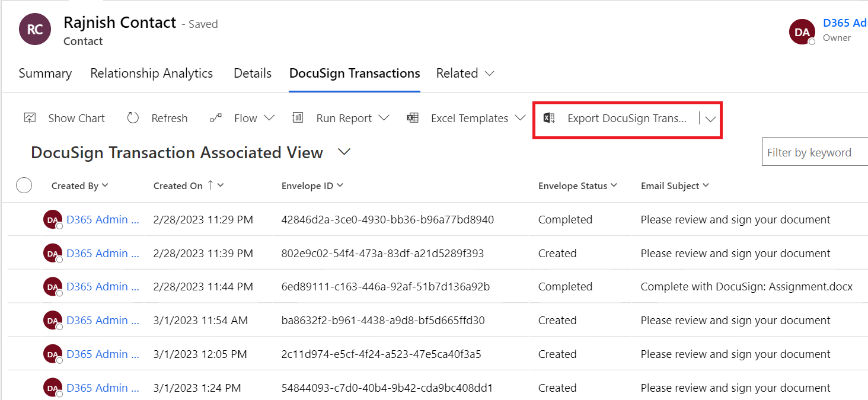Open D365 Admin link in the 11:39 PM row
The height and width of the screenshot is (400, 868).
point(103,254)
